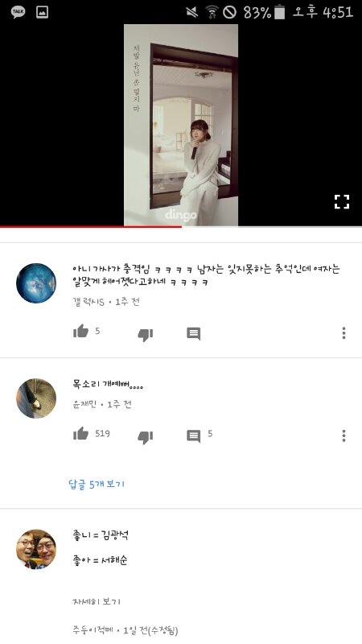Expand 답글 5개 보기 replies

coord(97,485)
